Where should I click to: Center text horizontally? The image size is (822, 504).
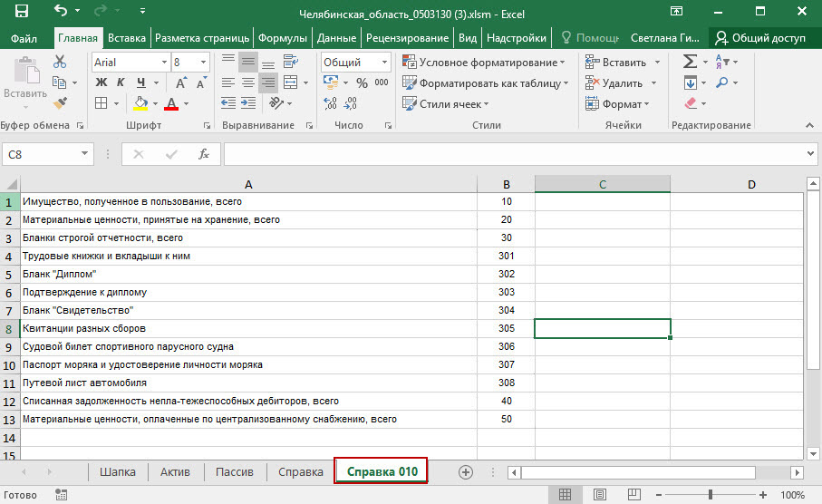click(x=248, y=82)
